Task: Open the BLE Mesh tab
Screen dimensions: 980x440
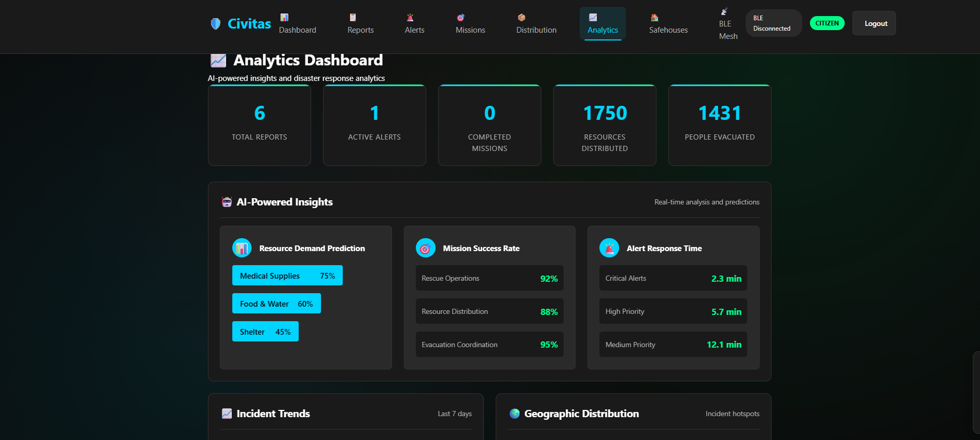Action: click(728, 24)
